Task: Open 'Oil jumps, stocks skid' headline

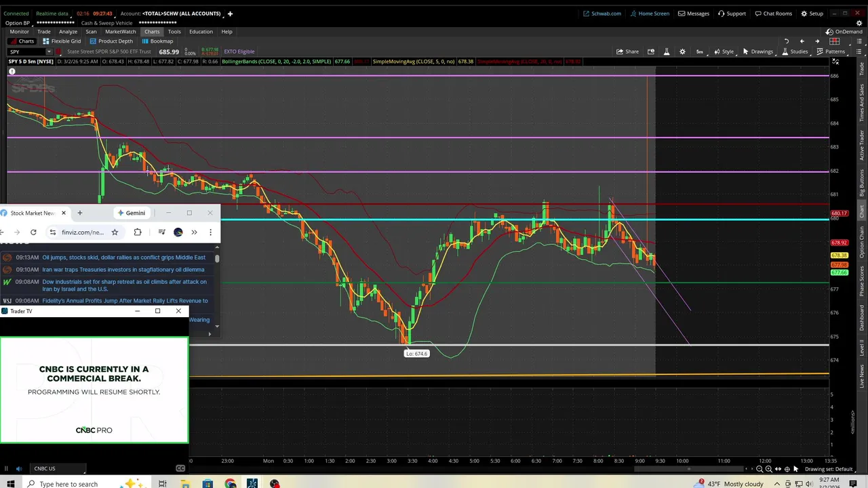Action: point(124,257)
